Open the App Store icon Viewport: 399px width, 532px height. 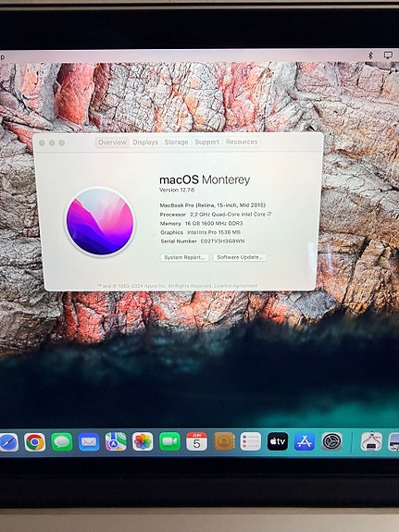(305, 441)
